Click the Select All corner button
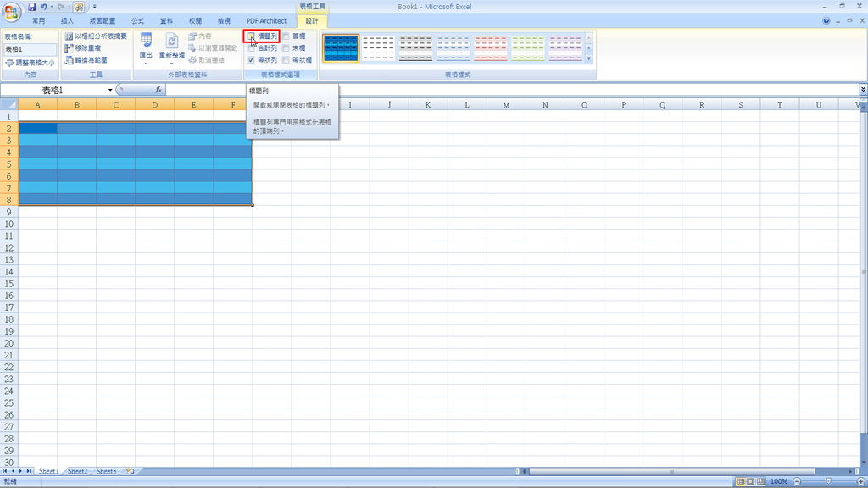Image resolution: width=868 pixels, height=488 pixels. click(x=8, y=104)
